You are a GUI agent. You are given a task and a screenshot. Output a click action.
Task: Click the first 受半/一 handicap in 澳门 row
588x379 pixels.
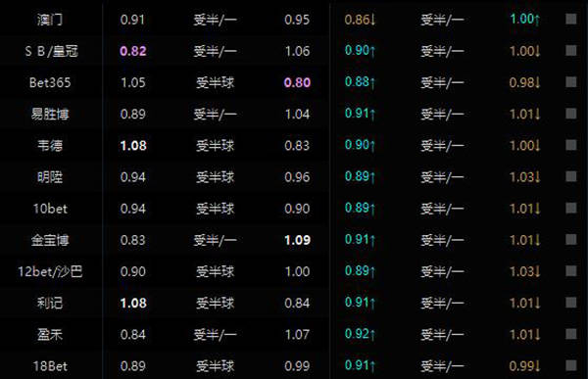[215, 20]
